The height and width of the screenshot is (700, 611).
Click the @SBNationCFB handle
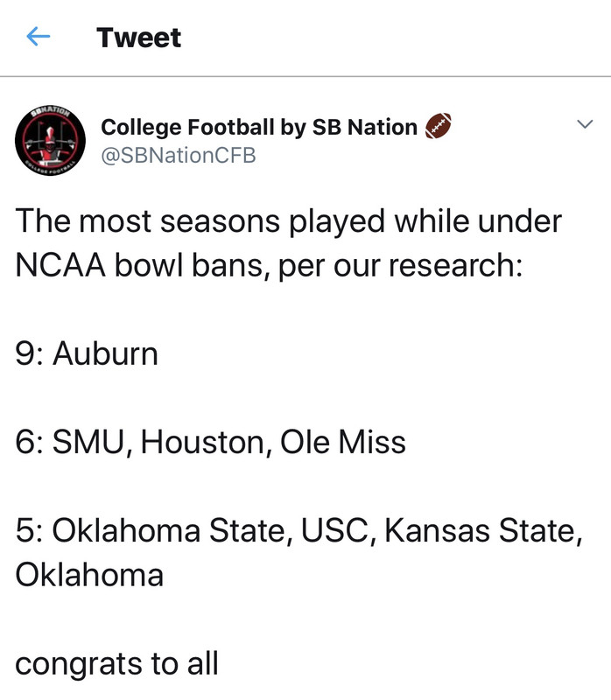[x=179, y=155]
